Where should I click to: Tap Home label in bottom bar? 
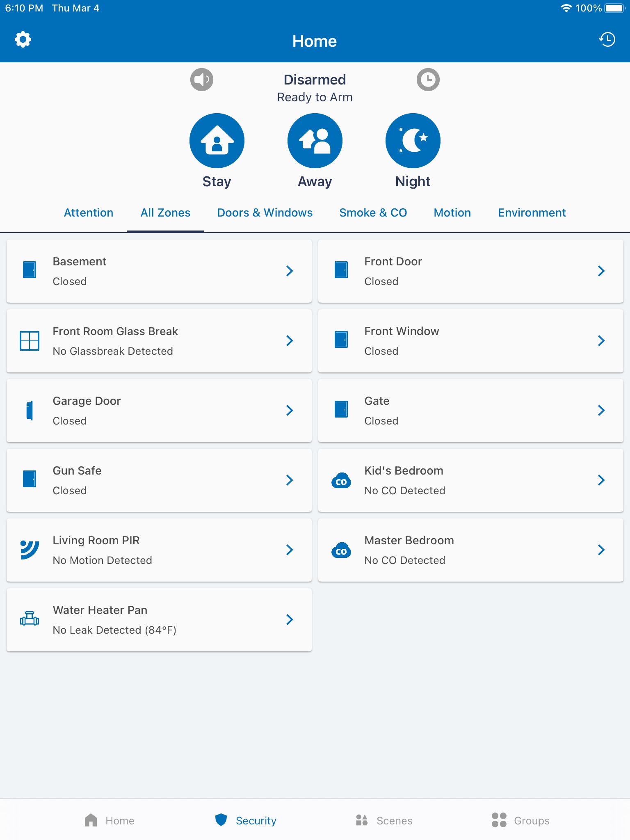coord(120,821)
